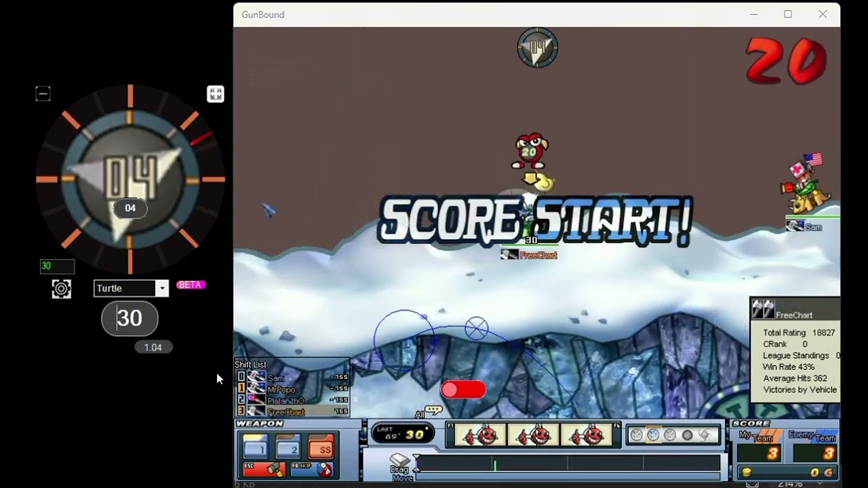Click the shot power bar
Screen dimensions: 868x488
click(568, 464)
